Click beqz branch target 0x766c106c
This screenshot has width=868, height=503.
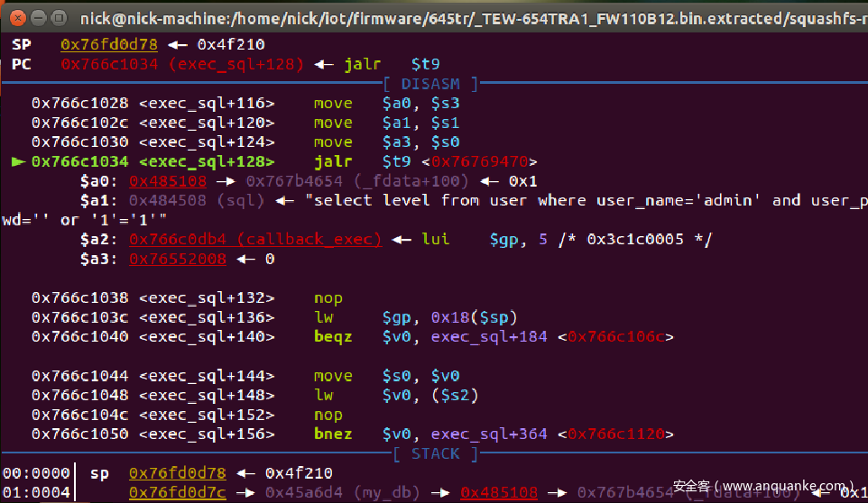616,336
